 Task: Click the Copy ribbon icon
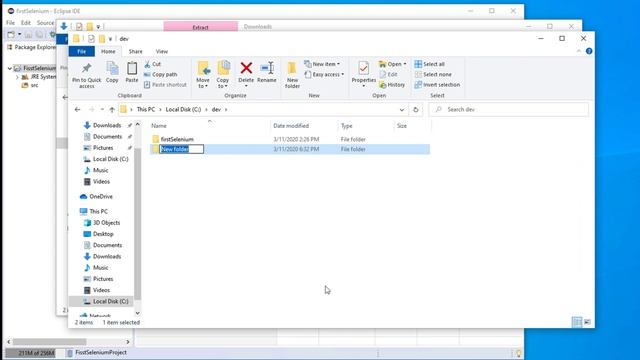pos(112,68)
